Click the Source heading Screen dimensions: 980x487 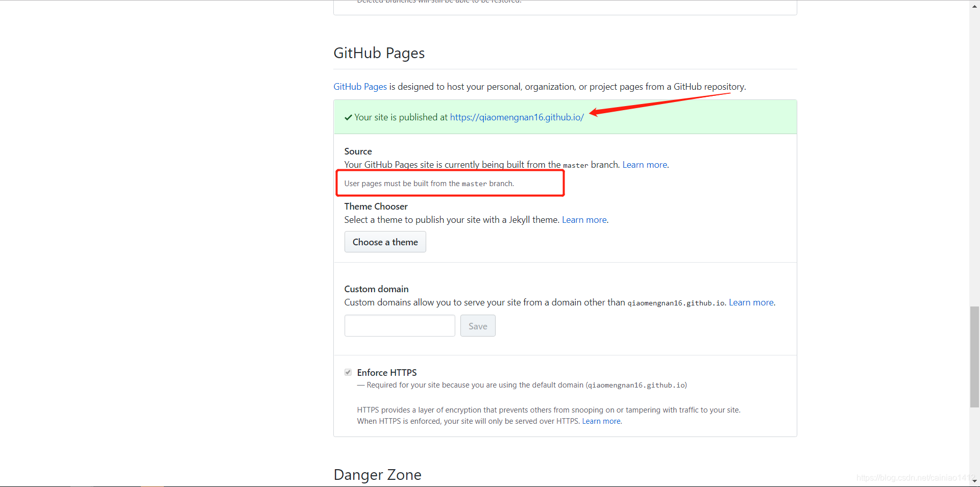pyautogui.click(x=358, y=151)
